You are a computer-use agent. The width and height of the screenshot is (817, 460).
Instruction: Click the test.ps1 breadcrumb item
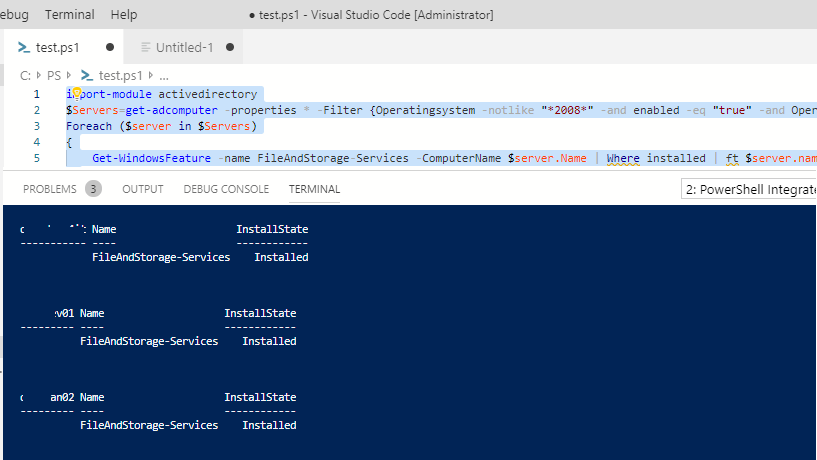pyautogui.click(x=120, y=75)
